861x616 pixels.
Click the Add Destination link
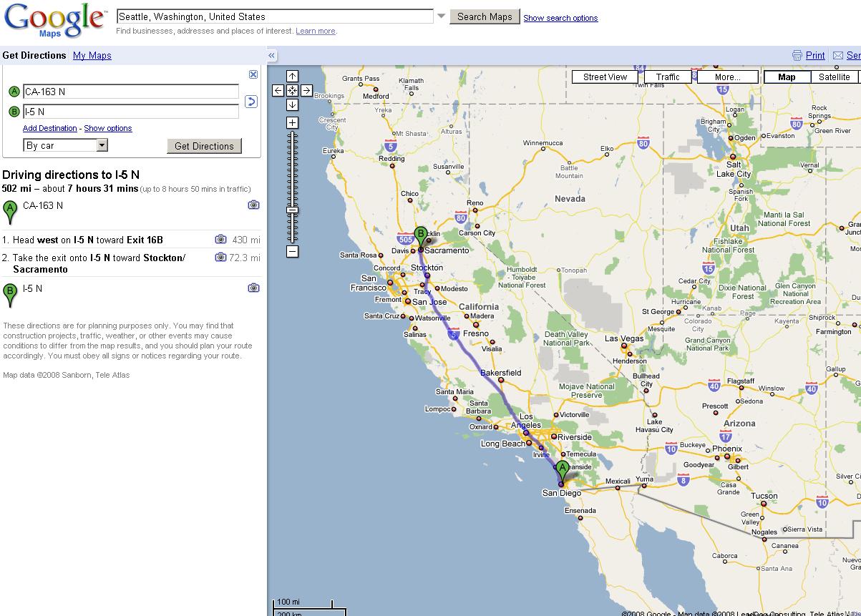(x=49, y=128)
